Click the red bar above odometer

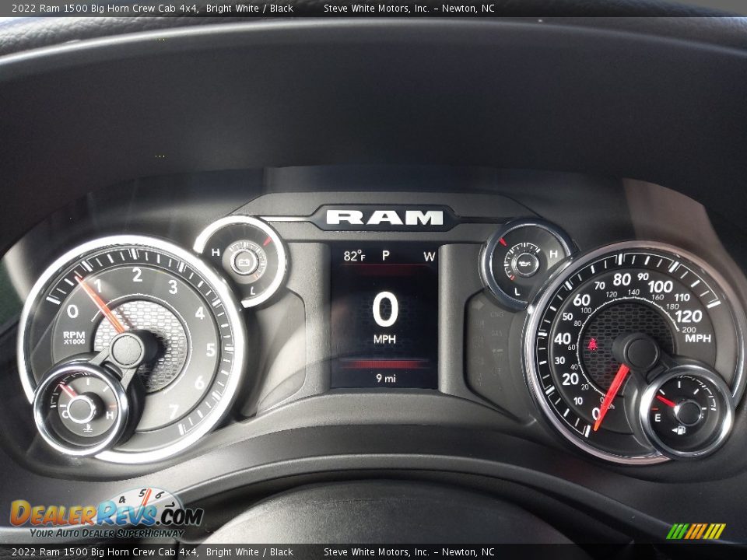pos(384,365)
